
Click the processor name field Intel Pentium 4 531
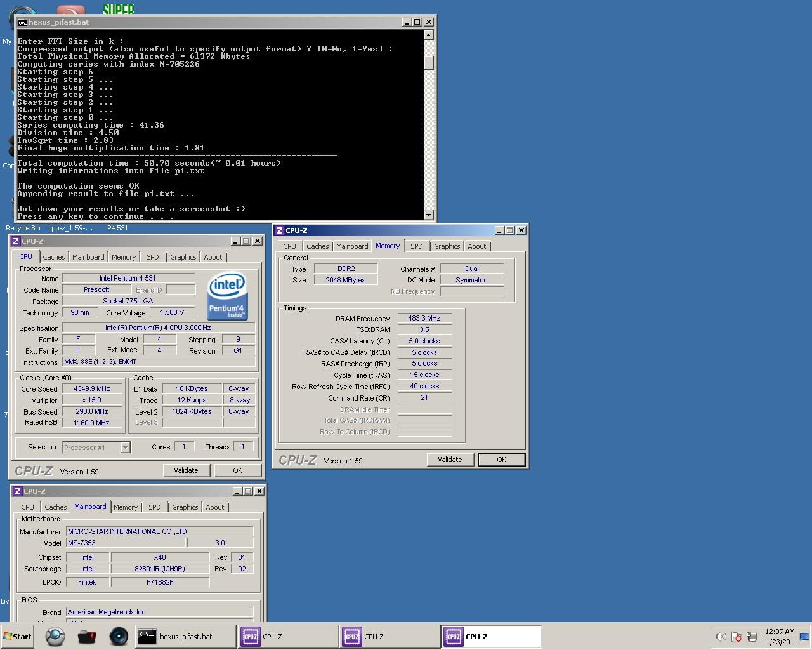pyautogui.click(x=128, y=278)
